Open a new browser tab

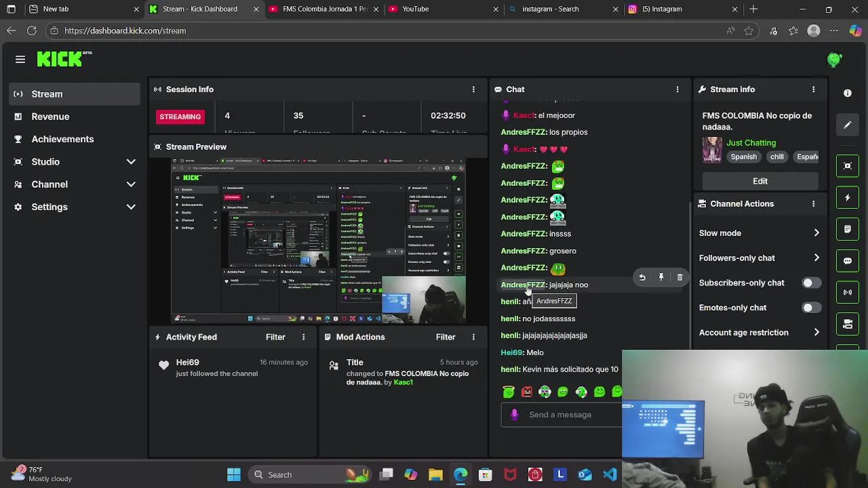(753, 9)
